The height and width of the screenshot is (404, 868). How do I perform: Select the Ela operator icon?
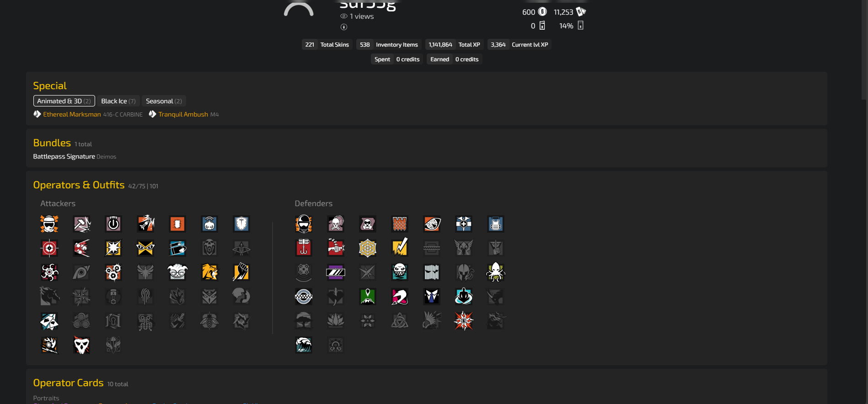pyautogui.click(x=400, y=272)
